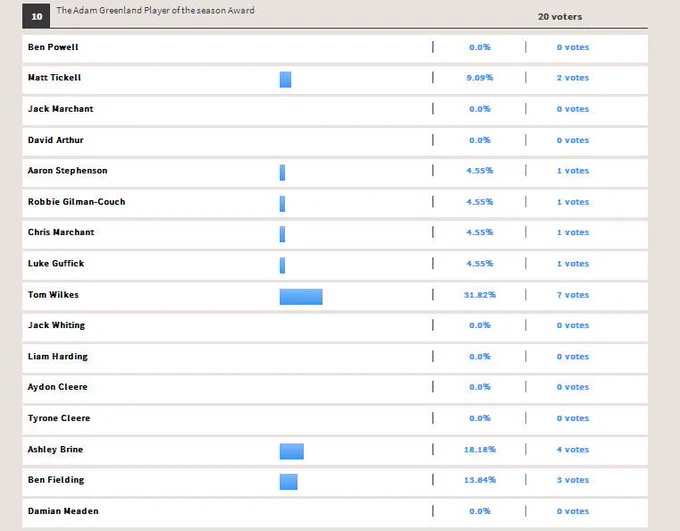680x531 pixels.
Task: Select the name Jack Whiting
Action: click(56, 325)
